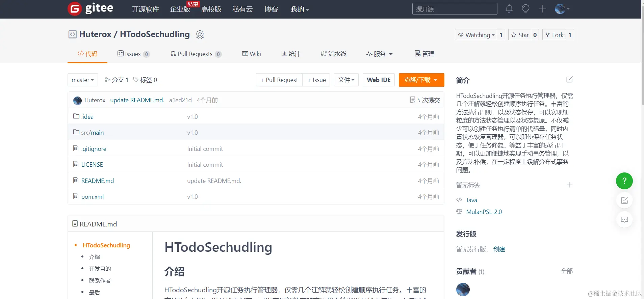Click the repository code icon before Huterox
This screenshot has height=299, width=644.
tap(72, 34)
